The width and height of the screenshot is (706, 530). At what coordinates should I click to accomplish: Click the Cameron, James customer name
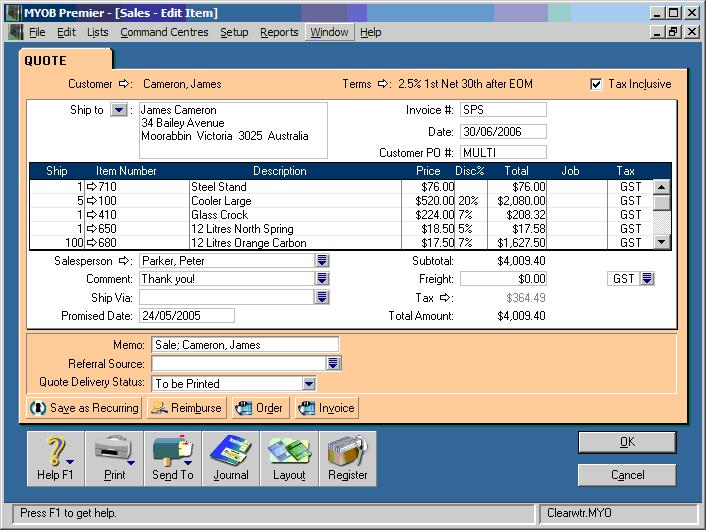point(182,84)
